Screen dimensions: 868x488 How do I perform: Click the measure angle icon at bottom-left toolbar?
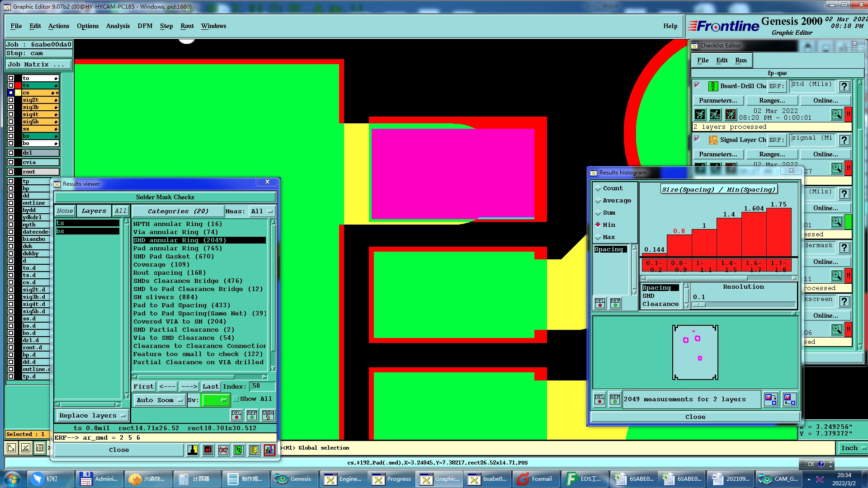coord(26,448)
